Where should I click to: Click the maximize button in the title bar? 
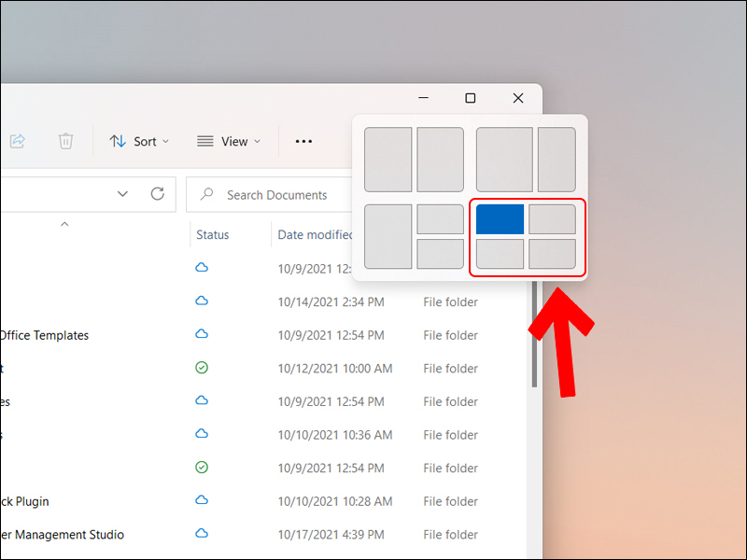pyautogui.click(x=471, y=98)
